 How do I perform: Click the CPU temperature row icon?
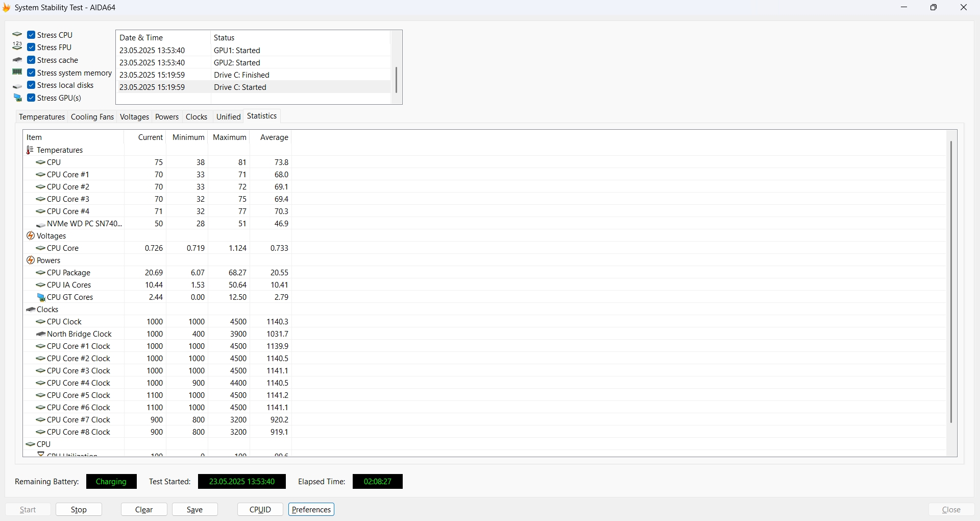(41, 163)
